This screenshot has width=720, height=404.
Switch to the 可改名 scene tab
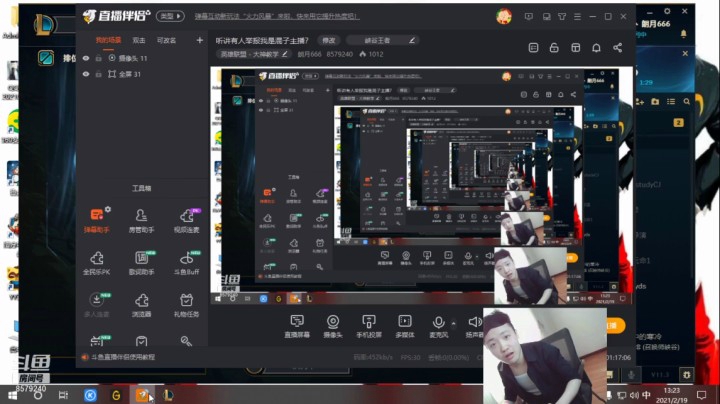pos(166,40)
